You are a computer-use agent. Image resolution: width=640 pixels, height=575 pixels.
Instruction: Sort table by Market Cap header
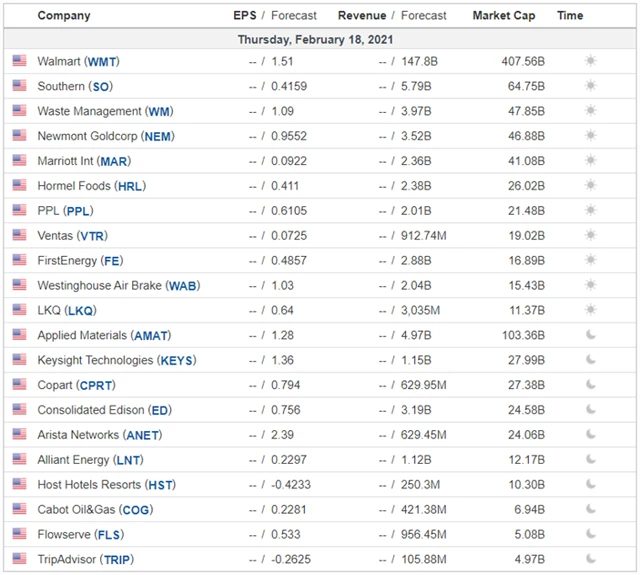[x=502, y=16]
